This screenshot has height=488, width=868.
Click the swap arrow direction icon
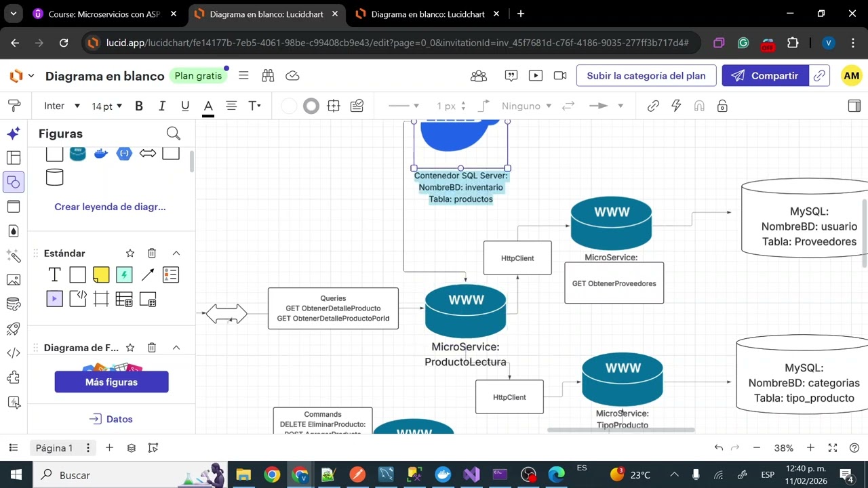click(568, 106)
